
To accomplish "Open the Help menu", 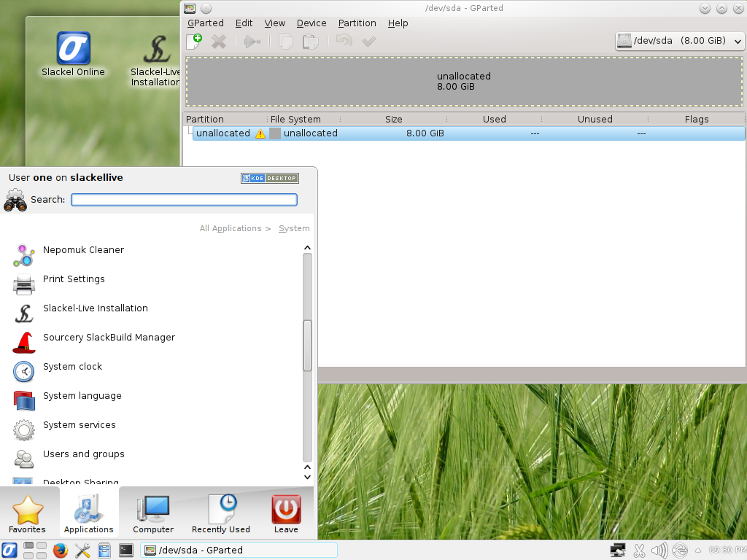I will pos(398,23).
